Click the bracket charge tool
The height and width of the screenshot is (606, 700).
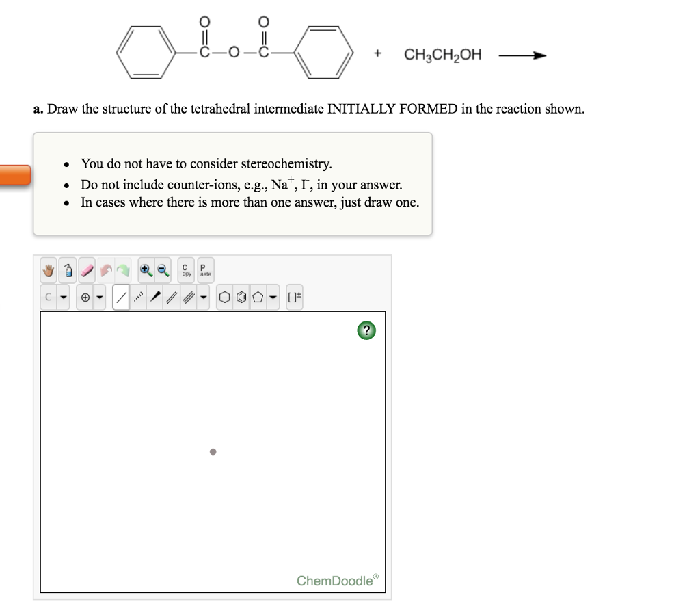293,296
